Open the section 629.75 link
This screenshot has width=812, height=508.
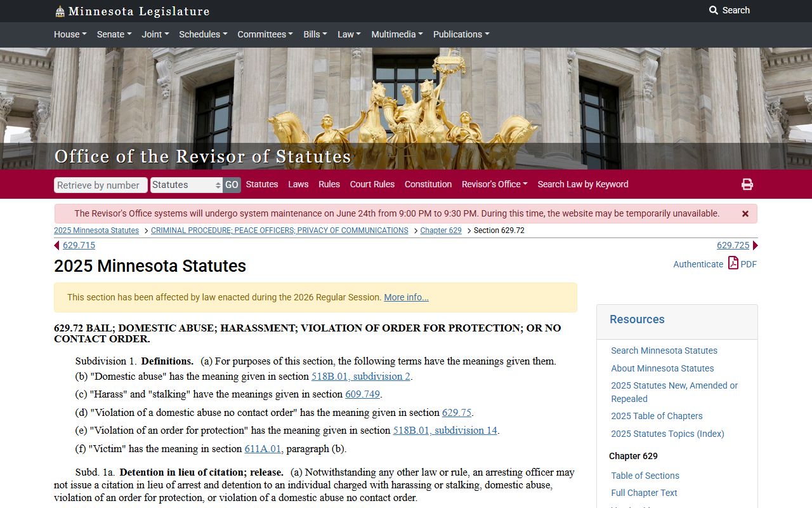pos(457,413)
